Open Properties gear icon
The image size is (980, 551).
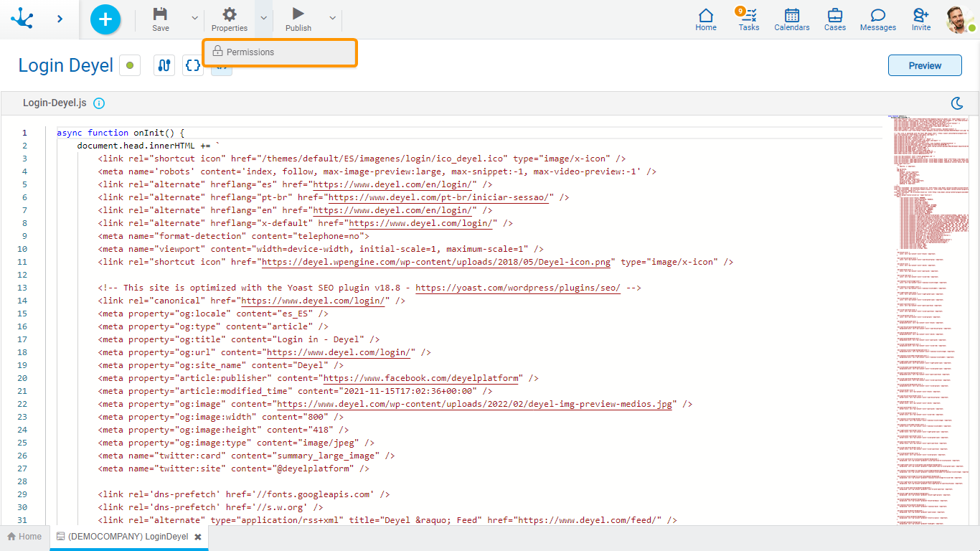tap(230, 19)
